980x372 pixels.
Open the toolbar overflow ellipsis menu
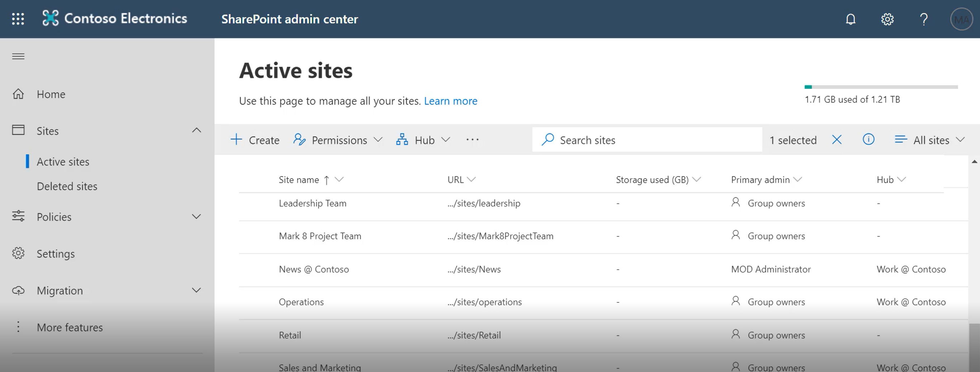click(473, 139)
